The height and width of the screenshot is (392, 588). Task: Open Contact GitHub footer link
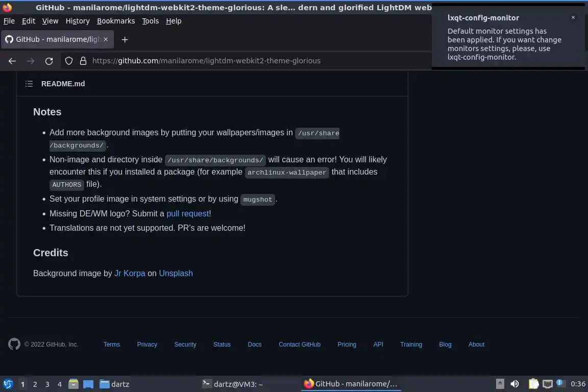click(x=300, y=345)
